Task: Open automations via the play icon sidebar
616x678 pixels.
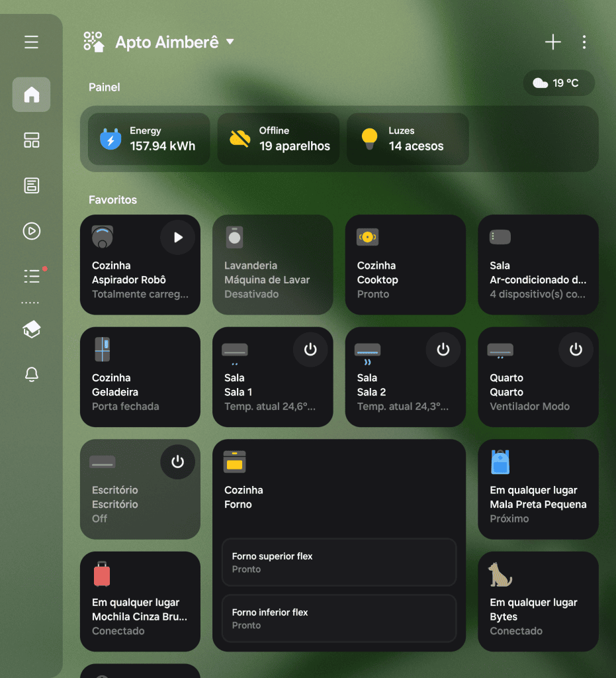Action: [x=30, y=231]
